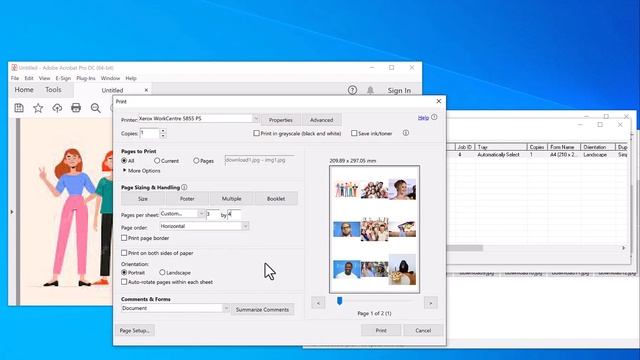640x360 pixels.
Task: Select Landscape orientation
Action: (x=162, y=272)
